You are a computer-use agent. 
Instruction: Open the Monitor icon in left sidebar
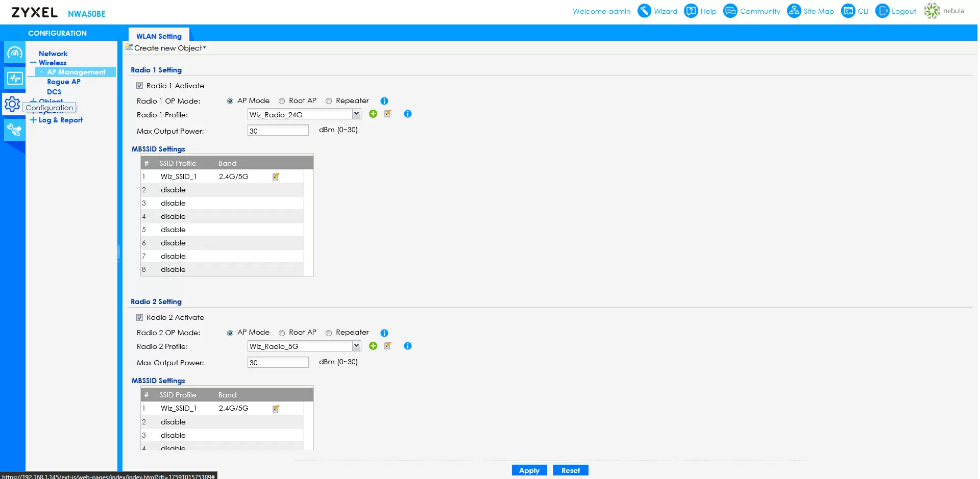click(14, 79)
